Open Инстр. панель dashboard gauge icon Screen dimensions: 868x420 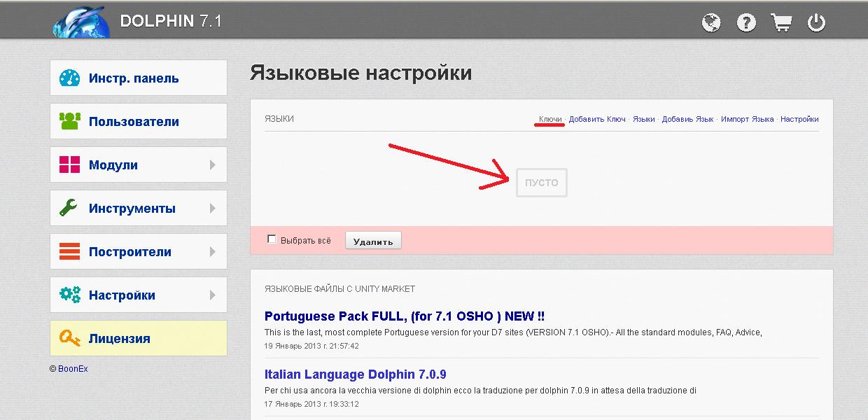pyautogui.click(x=70, y=78)
